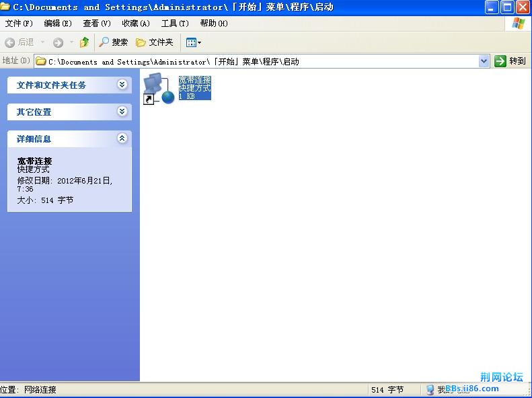
Task: Open the 工具(T) menu
Action: pos(175,24)
